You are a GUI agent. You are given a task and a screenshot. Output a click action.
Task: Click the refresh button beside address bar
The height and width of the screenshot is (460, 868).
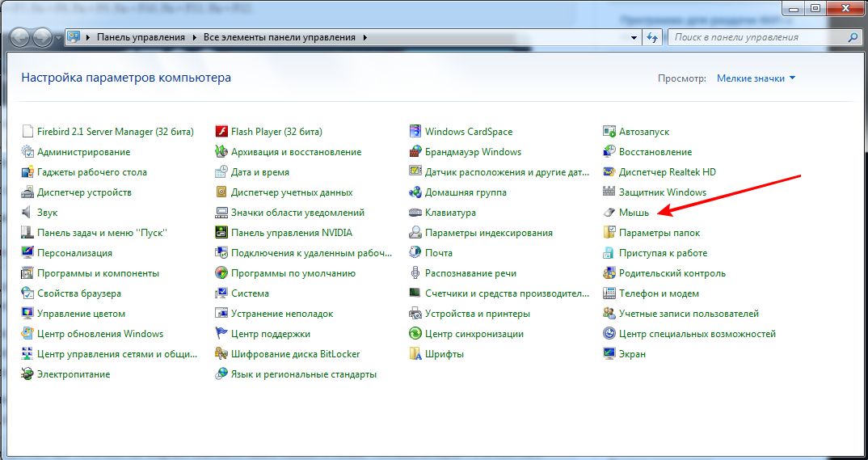tap(653, 38)
